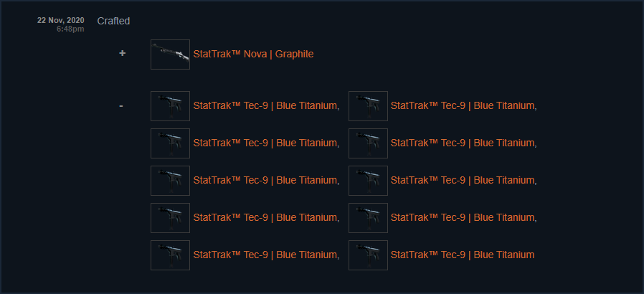Click third-row left Tec-9 Blue Titanium thumbnail
Screen dimensions: 644x294
pos(170,181)
